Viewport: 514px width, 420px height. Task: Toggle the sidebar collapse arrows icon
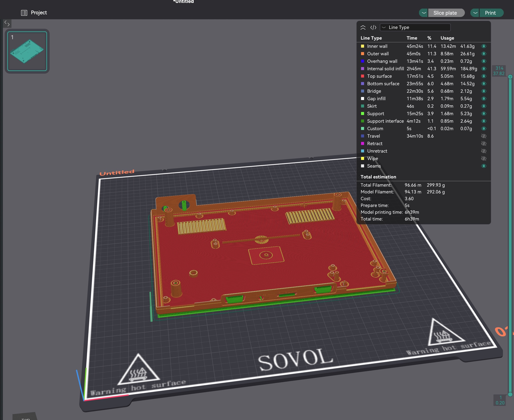tap(7, 24)
